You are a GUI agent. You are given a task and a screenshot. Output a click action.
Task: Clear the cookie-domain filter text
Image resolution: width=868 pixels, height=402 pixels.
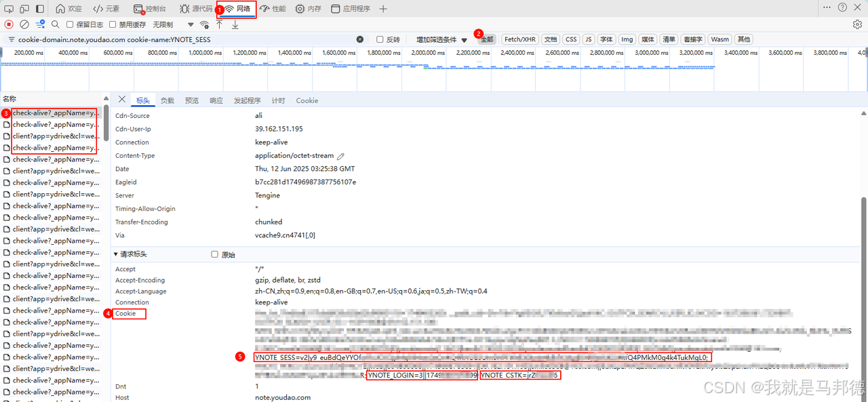pos(360,39)
